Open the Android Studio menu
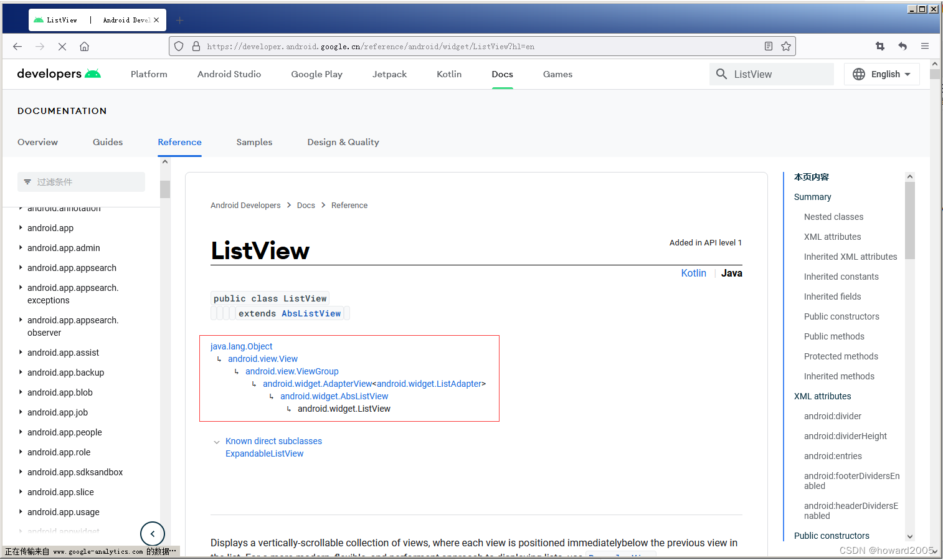The height and width of the screenshot is (560, 943). (229, 74)
